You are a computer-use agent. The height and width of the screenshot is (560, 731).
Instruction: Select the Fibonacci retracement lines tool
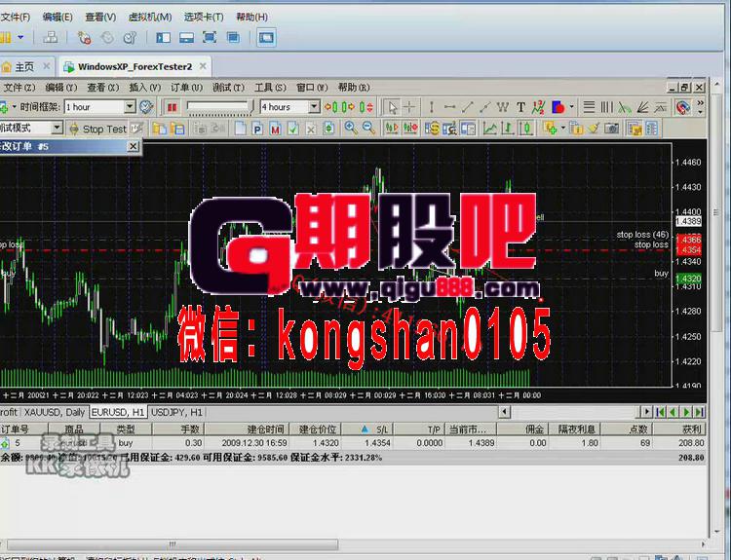point(589,108)
